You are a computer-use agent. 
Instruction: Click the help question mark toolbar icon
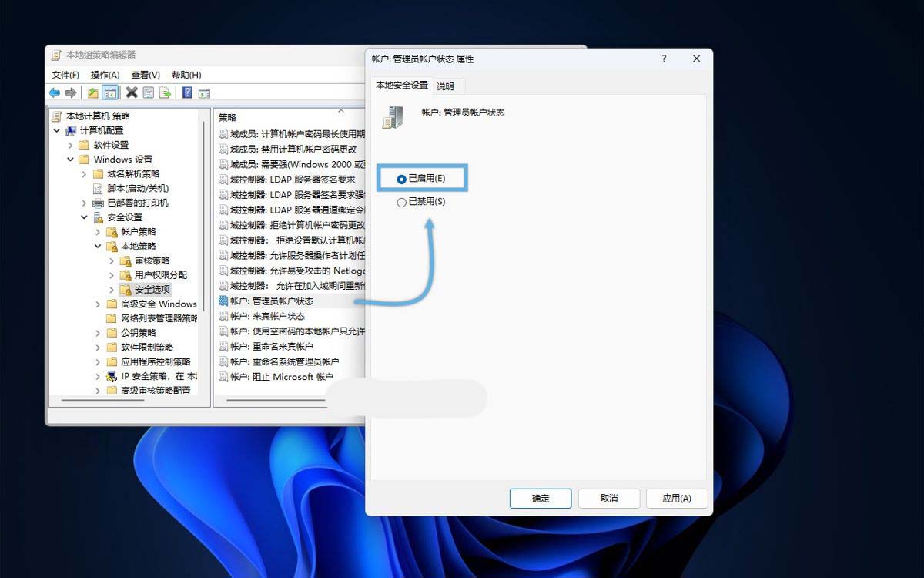click(x=187, y=92)
